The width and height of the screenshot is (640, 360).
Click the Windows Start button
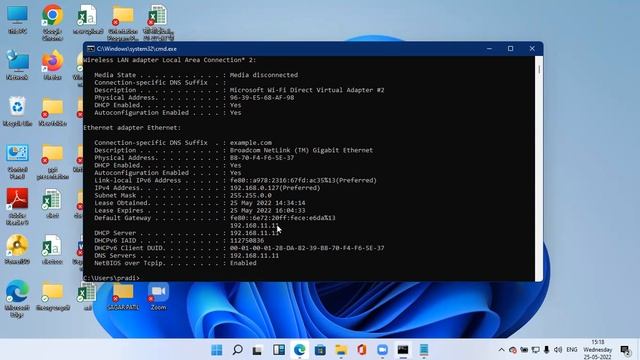217,350
